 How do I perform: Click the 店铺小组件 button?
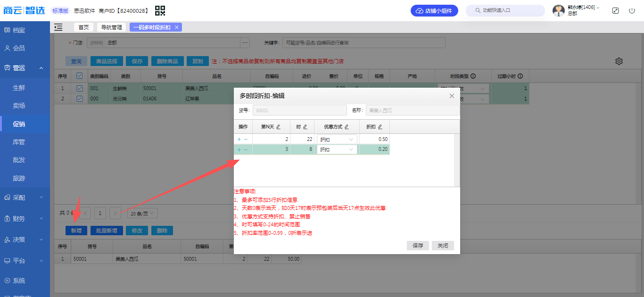[434, 10]
